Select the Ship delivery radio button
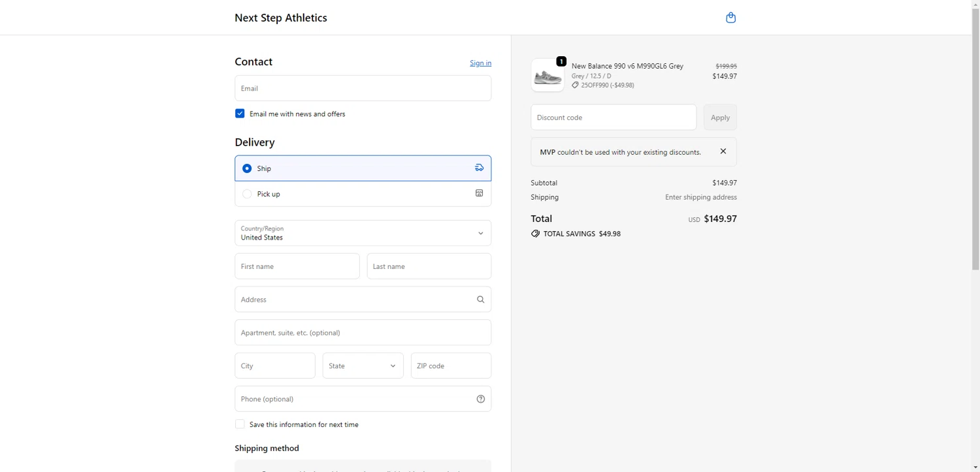This screenshot has width=980, height=472. click(x=247, y=168)
